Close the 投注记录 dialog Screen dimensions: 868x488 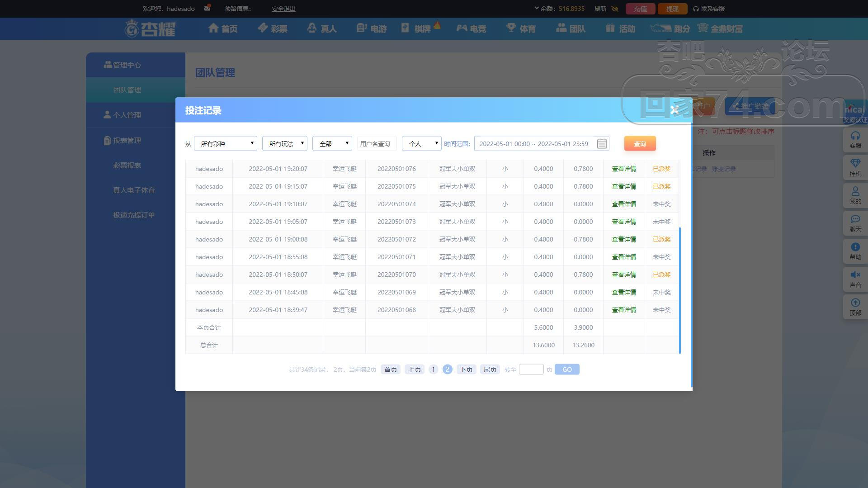(675, 110)
